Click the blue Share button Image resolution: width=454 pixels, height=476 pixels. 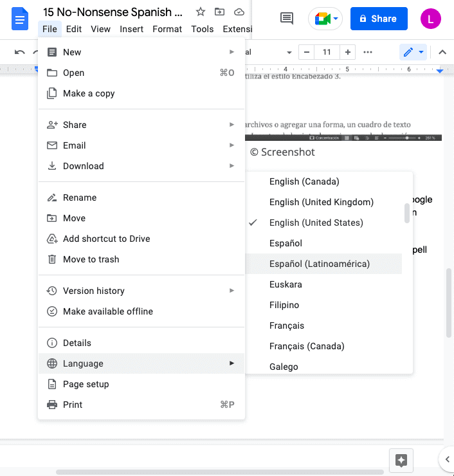tap(379, 19)
